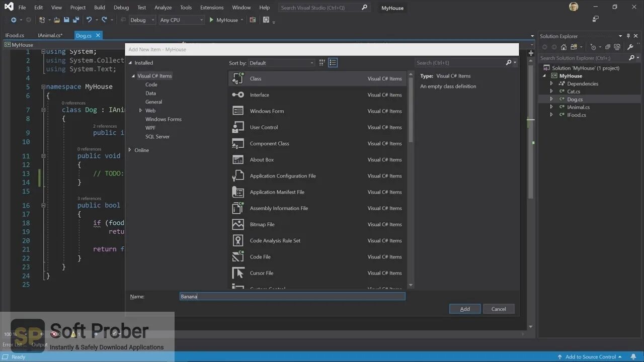This screenshot has width=644, height=362.
Task: Choose the Application Manifest File icon
Action: click(238, 192)
